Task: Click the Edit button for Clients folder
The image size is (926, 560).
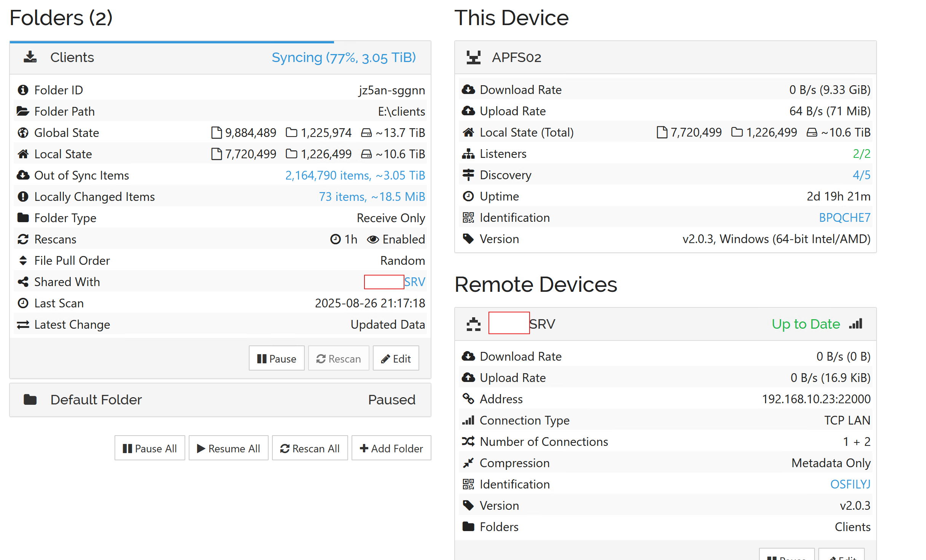Action: point(396,359)
